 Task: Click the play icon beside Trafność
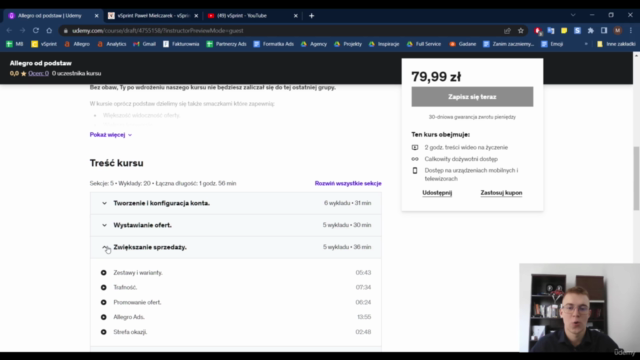(104, 287)
